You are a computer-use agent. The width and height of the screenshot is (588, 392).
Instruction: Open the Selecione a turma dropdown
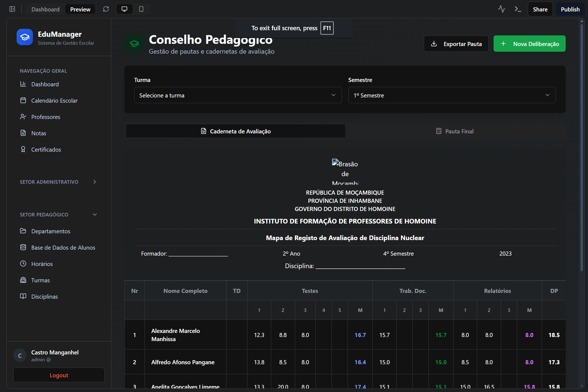238,95
